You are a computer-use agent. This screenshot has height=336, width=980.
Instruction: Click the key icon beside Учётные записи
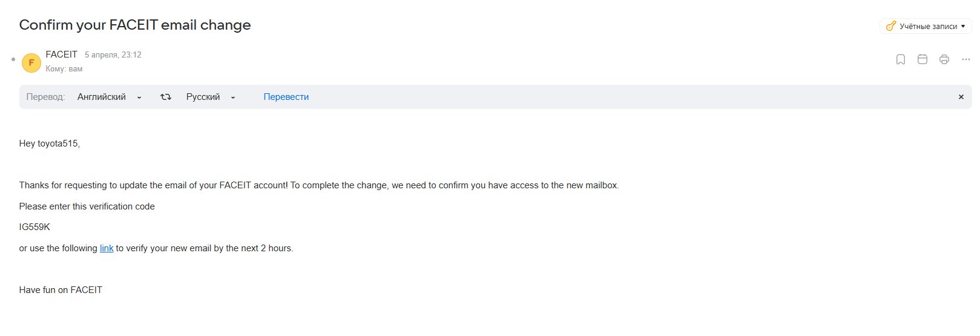tap(890, 26)
